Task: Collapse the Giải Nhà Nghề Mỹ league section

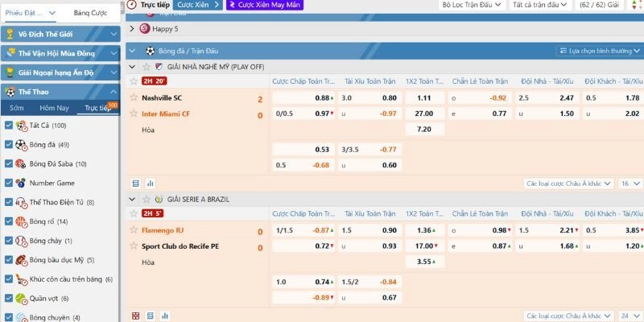Action: (x=132, y=66)
